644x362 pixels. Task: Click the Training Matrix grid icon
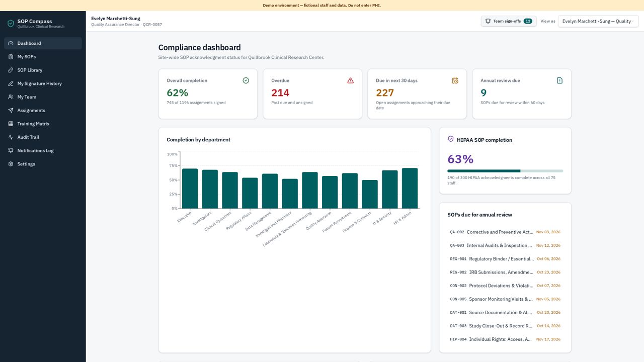(11, 124)
